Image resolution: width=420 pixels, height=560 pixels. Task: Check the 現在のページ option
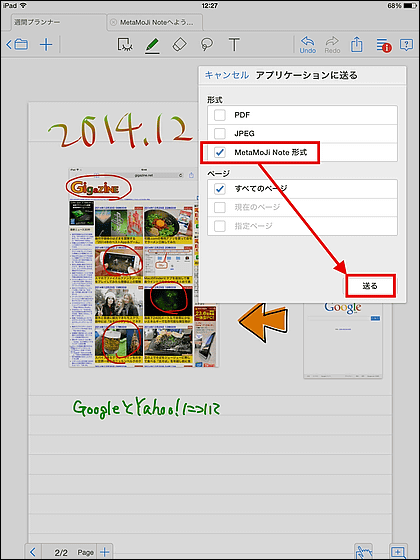coord(220,208)
